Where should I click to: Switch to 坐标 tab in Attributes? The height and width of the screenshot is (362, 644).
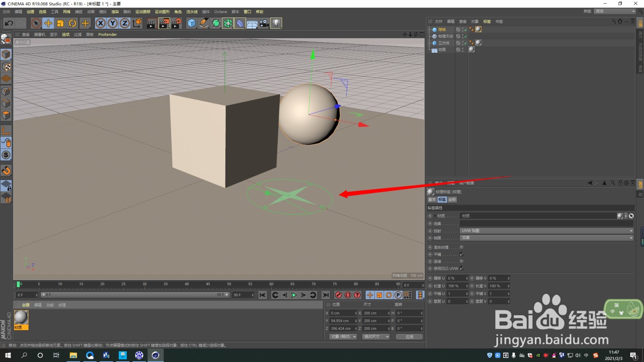pyautogui.click(x=452, y=200)
